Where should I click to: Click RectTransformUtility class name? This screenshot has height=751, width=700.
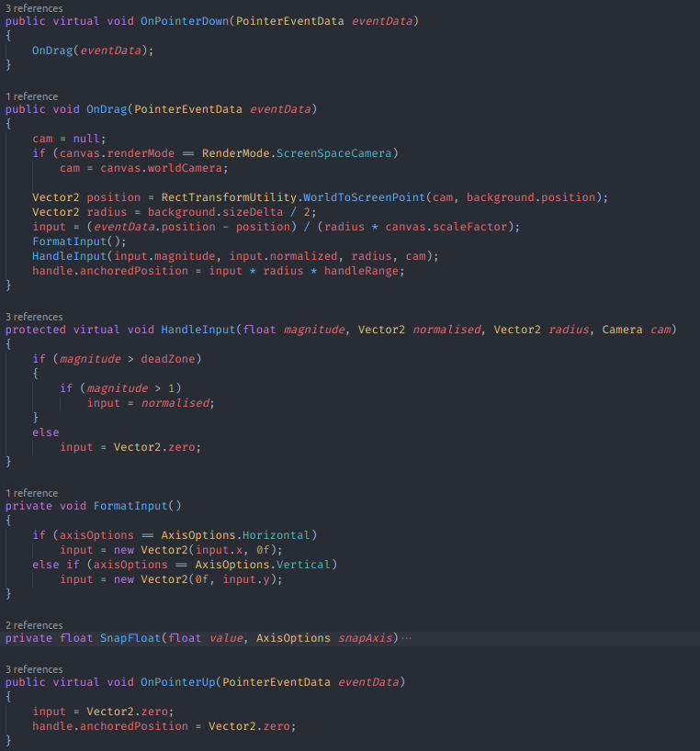click(229, 197)
